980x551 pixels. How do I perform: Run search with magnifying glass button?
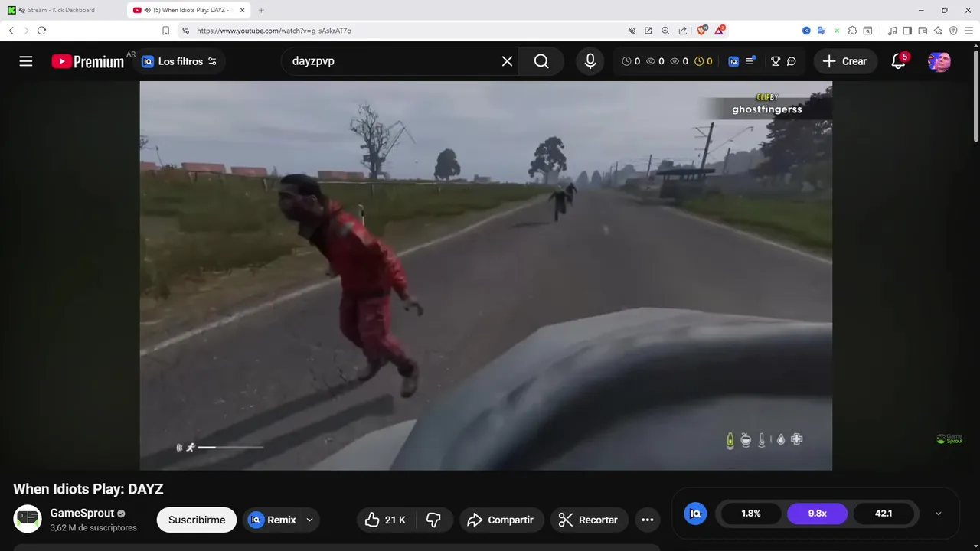tap(541, 61)
